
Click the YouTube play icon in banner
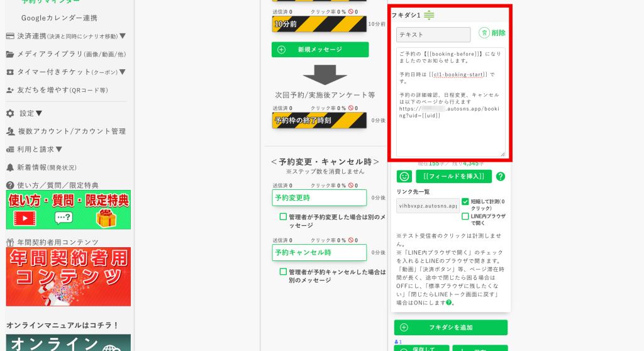tap(25, 218)
